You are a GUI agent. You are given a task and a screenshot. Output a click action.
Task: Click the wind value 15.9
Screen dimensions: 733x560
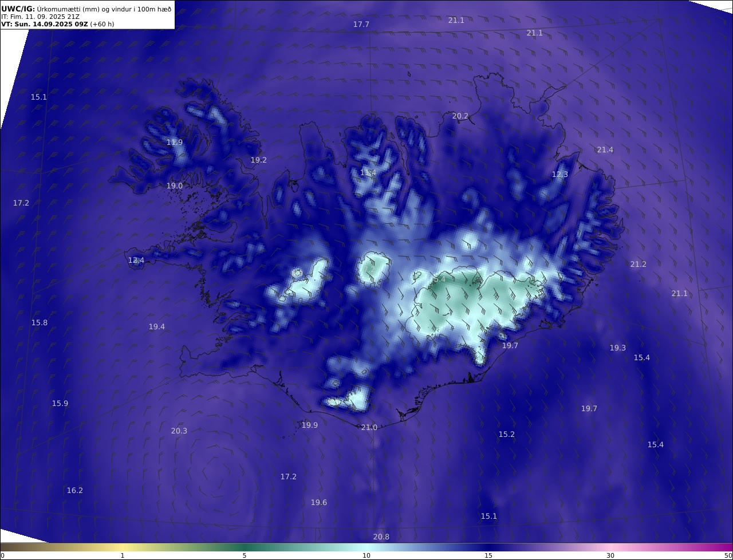point(60,404)
